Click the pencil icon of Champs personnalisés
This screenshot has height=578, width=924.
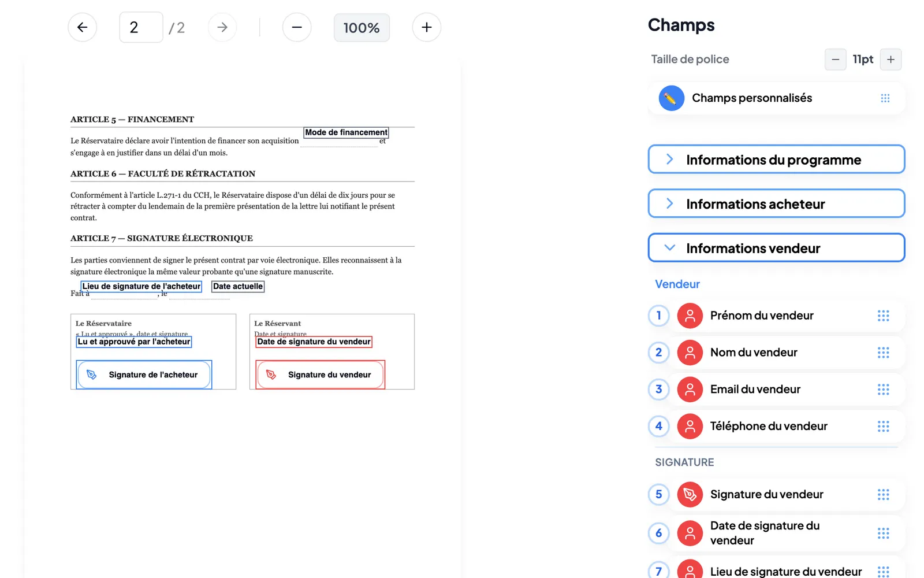(671, 98)
